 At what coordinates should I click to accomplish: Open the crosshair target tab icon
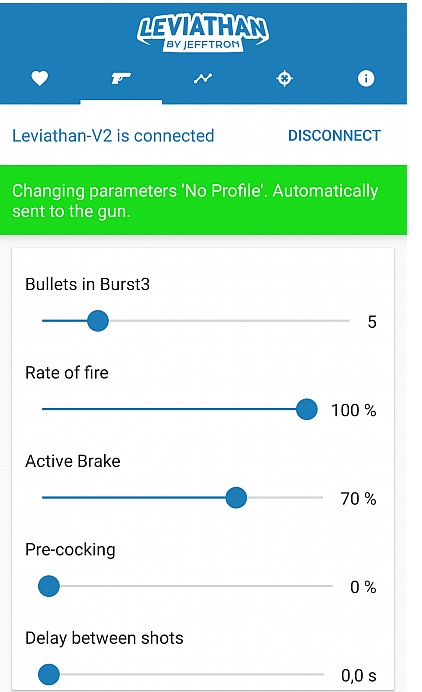click(284, 79)
